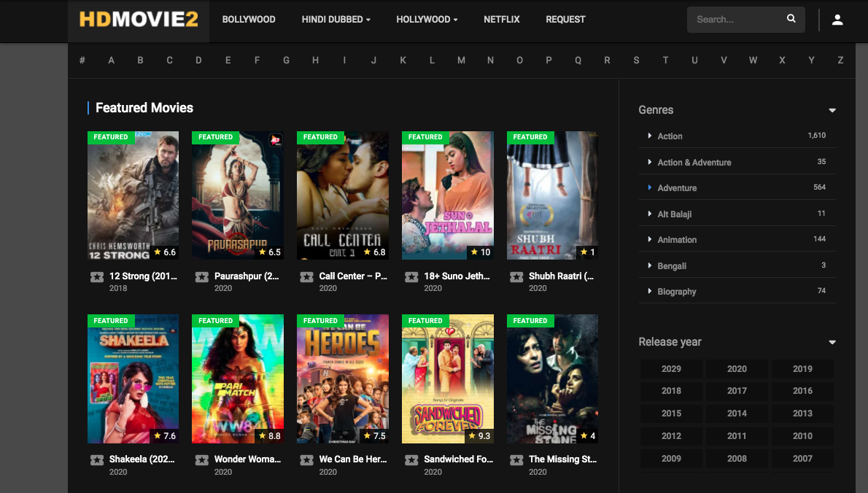The height and width of the screenshot is (493, 868).
Task: Click the film icon beside Paurashpur
Action: click(x=201, y=277)
